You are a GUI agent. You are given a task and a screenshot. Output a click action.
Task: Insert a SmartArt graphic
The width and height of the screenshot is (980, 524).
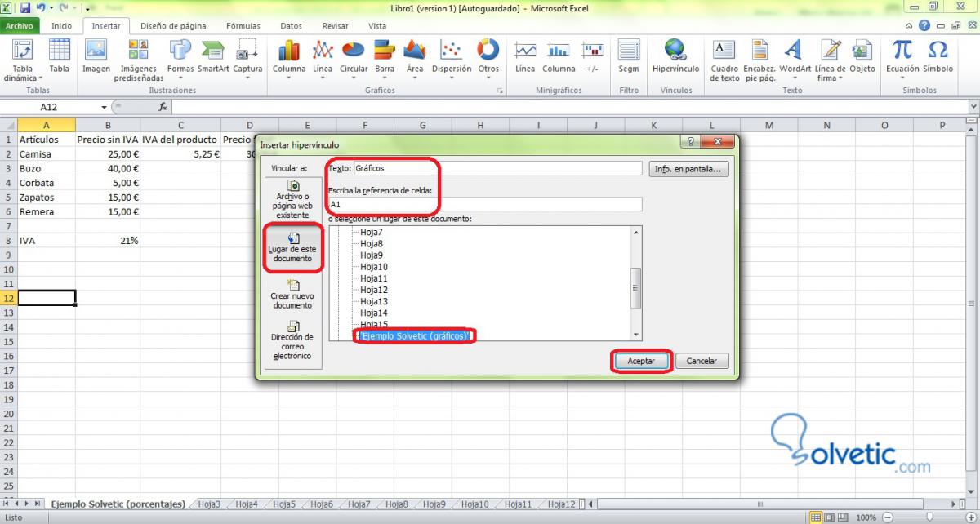[213, 56]
